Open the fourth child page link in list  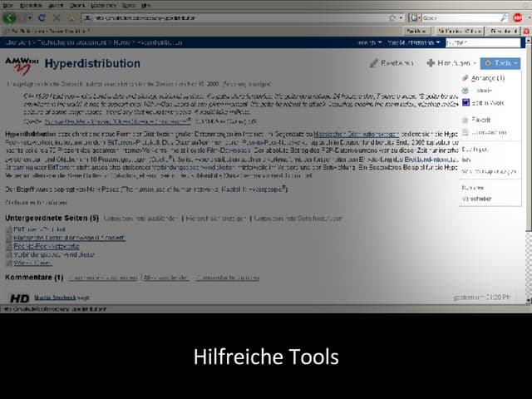tap(55, 255)
